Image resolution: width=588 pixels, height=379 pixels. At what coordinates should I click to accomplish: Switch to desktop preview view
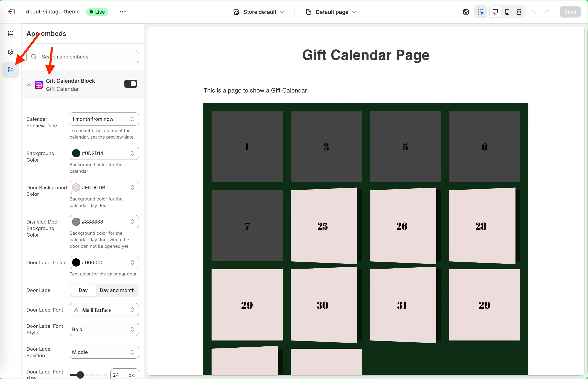pos(495,12)
